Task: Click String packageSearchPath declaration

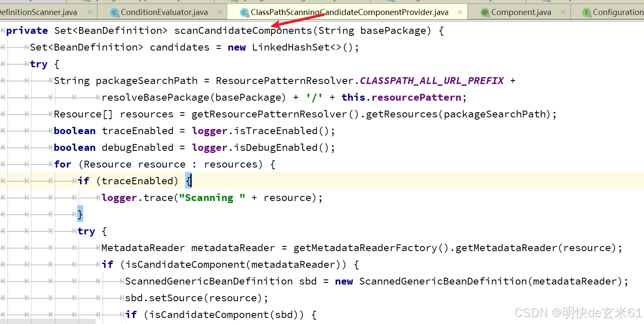Action: (126, 81)
